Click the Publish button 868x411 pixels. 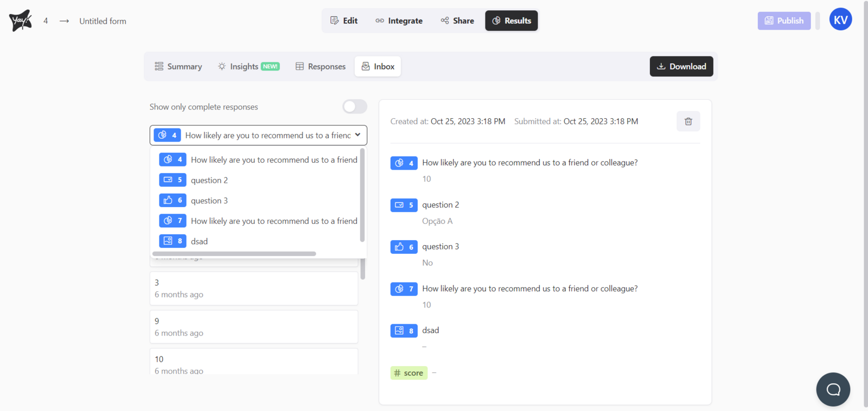pyautogui.click(x=784, y=21)
